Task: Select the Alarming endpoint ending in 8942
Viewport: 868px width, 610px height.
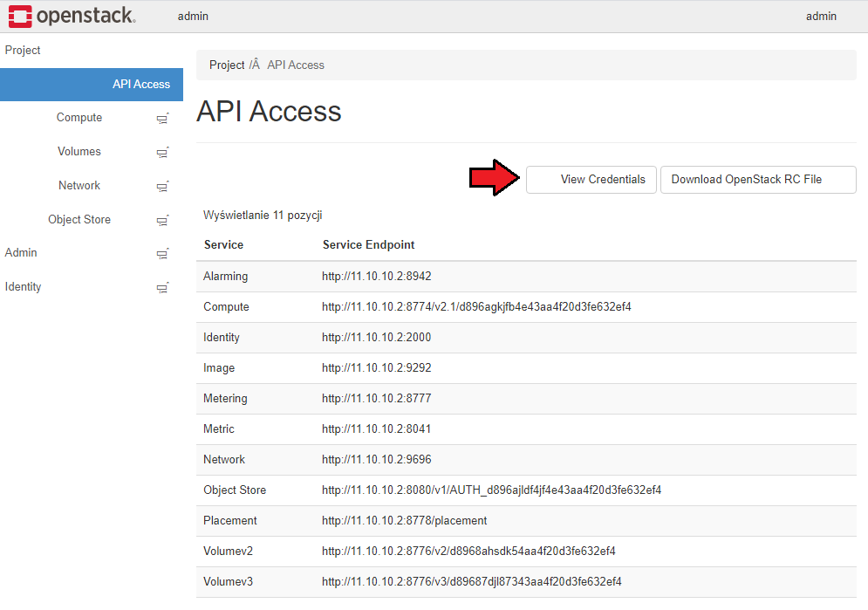Action: pos(377,277)
